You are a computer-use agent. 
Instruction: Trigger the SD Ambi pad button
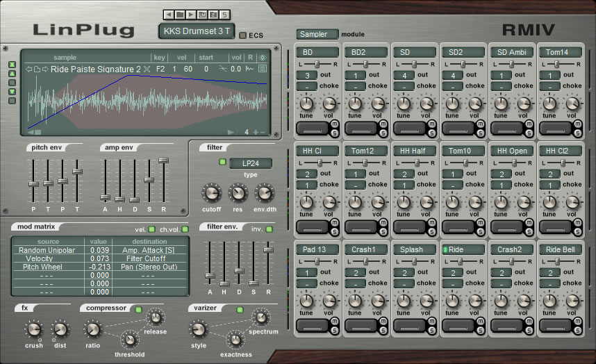pos(507,129)
